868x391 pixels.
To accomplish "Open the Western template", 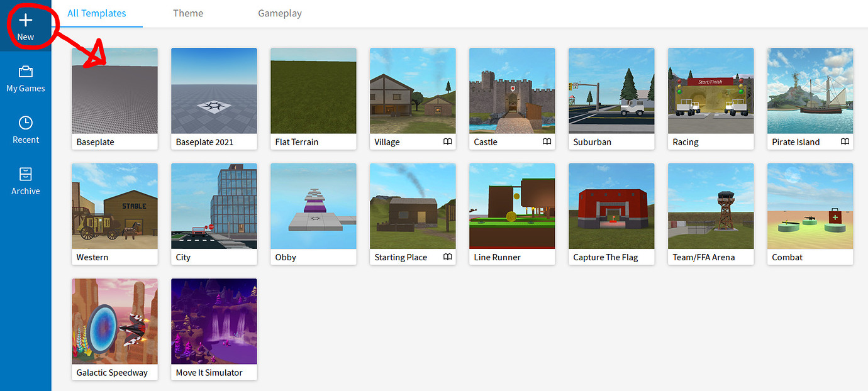I will tap(114, 206).
